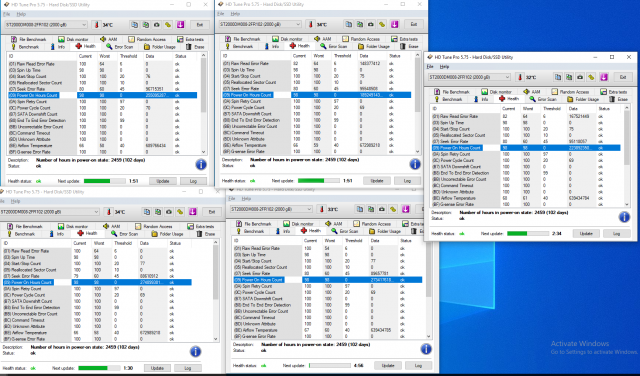Screen dimensions: 640x376
Task: Open Options via yellow icon in 32°C window
Action: (591, 77)
